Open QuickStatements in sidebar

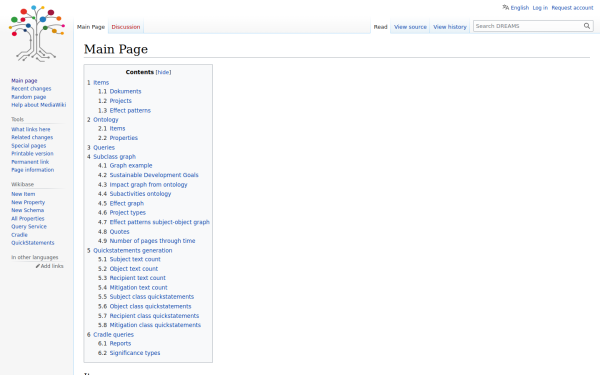coord(33,243)
